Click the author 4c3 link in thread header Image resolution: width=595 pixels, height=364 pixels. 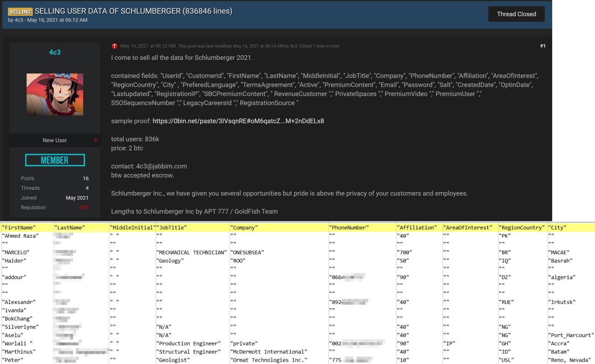[x=19, y=20]
